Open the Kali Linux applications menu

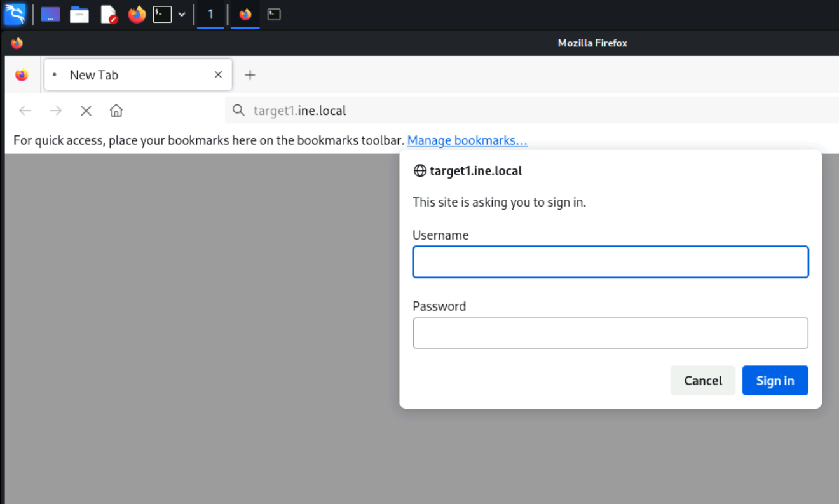pyautogui.click(x=14, y=14)
